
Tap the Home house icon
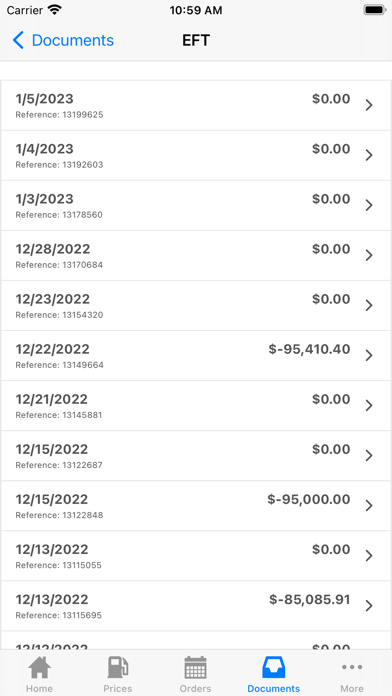click(x=39, y=668)
